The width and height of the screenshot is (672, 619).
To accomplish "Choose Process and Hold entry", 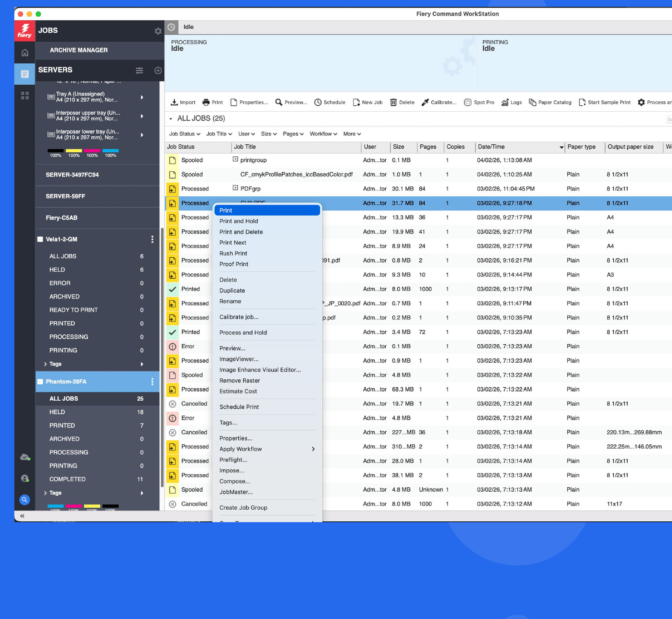I will tap(267, 333).
